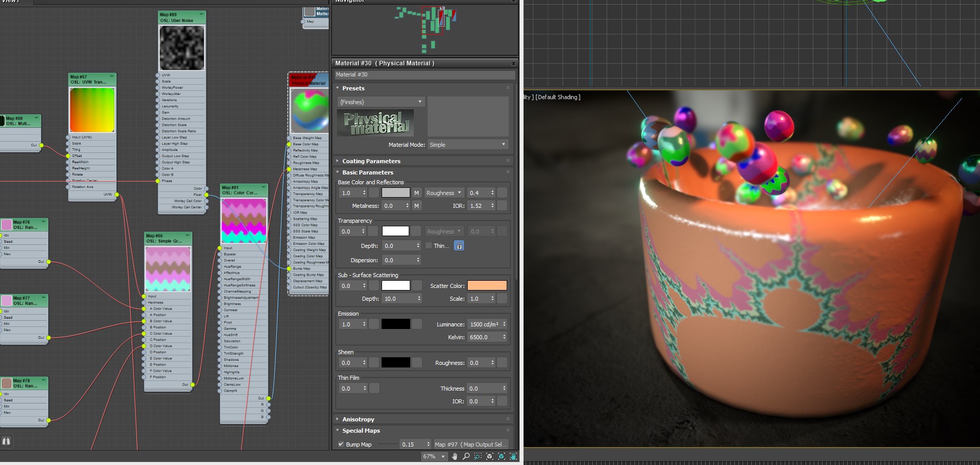This screenshot has height=465, width=980.
Task: Select the Pan hand tool
Action: click(x=454, y=456)
